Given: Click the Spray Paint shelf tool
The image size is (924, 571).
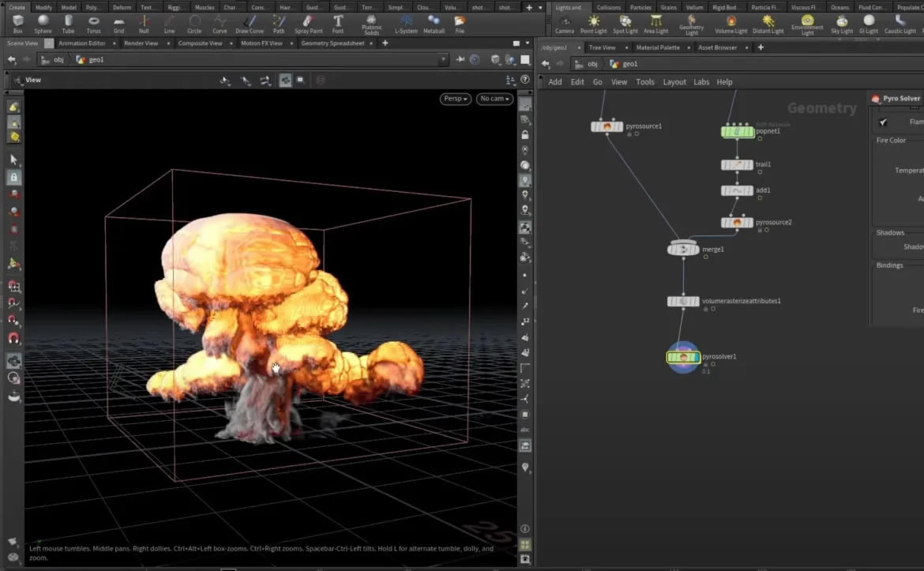Looking at the screenshot, I should tap(308, 22).
